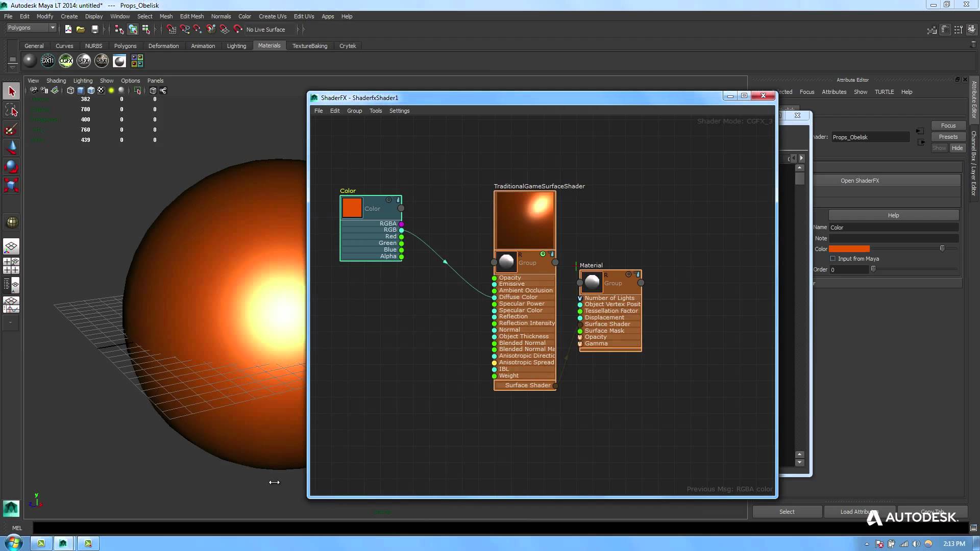
Task: Click the Presets button in Attribute Editor
Action: tap(948, 136)
